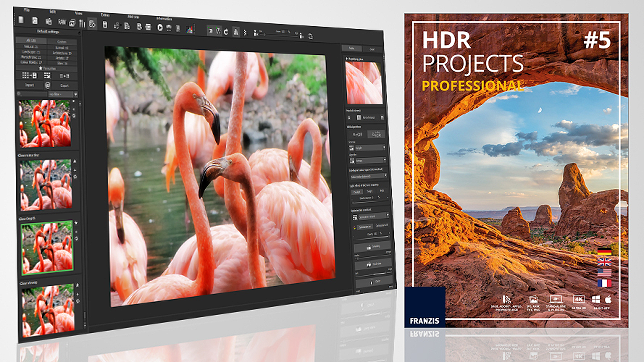Image resolution: width=644 pixels, height=362 pixels.
Task: Select the Daylight light effect option
Action: tap(357, 192)
